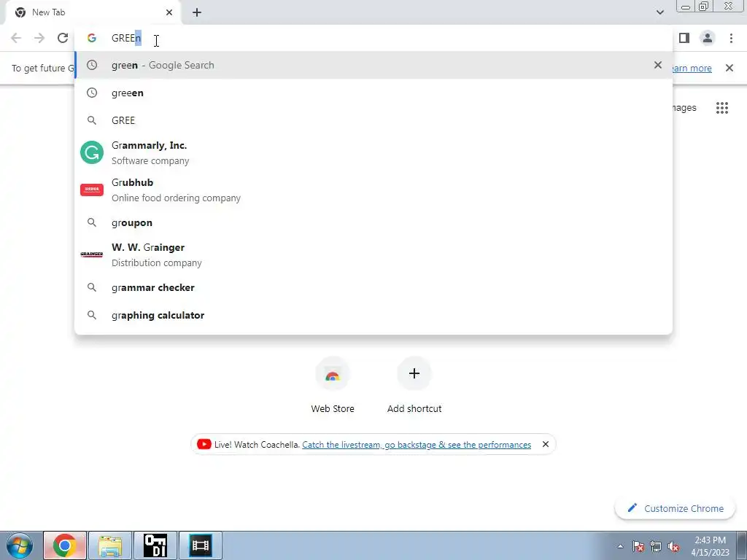Dismiss the Coachella promo with its X
The image size is (747, 560).
tap(546, 444)
